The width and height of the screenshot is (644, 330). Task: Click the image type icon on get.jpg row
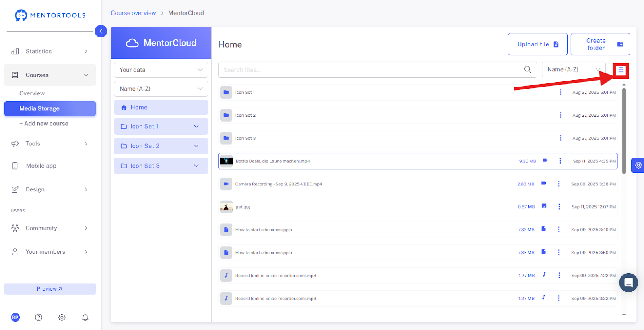point(544,206)
